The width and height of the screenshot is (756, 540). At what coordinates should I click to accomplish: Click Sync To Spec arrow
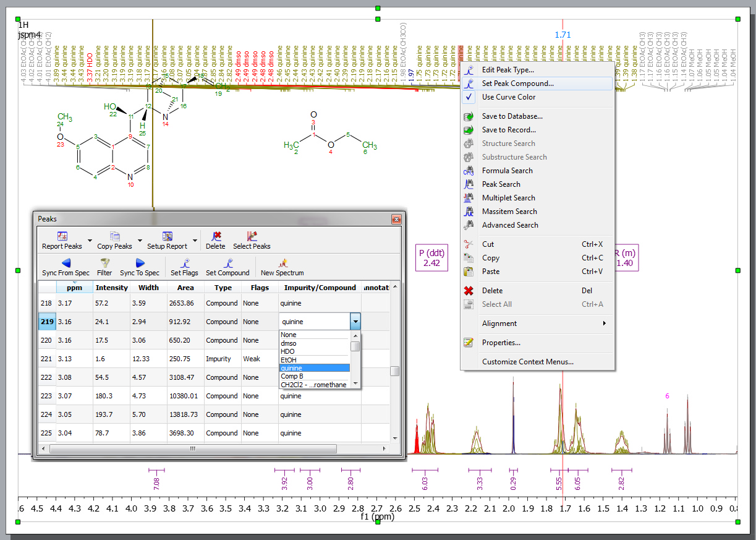140,263
